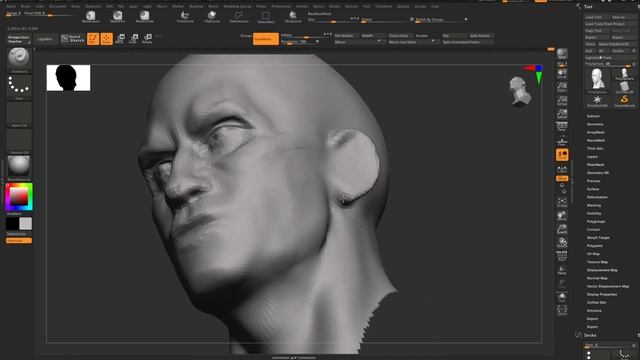Viewport: 640px width, 360px height.
Task: Click the Close Holes button
Action: coord(400,36)
